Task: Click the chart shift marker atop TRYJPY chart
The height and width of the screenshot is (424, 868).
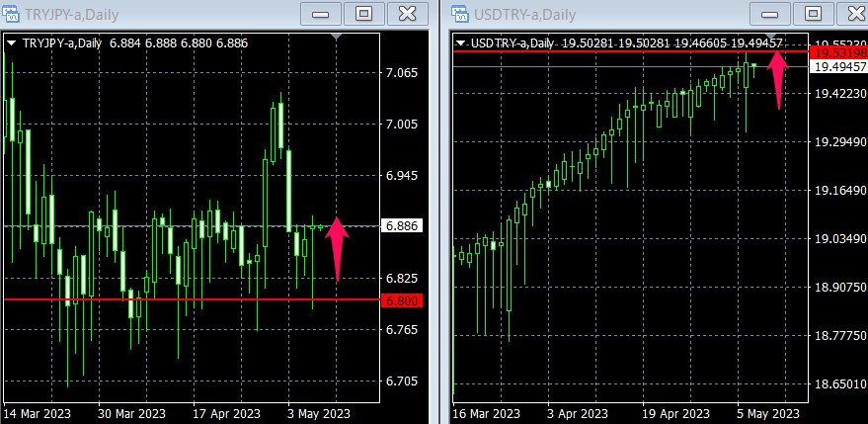Action: [x=337, y=37]
